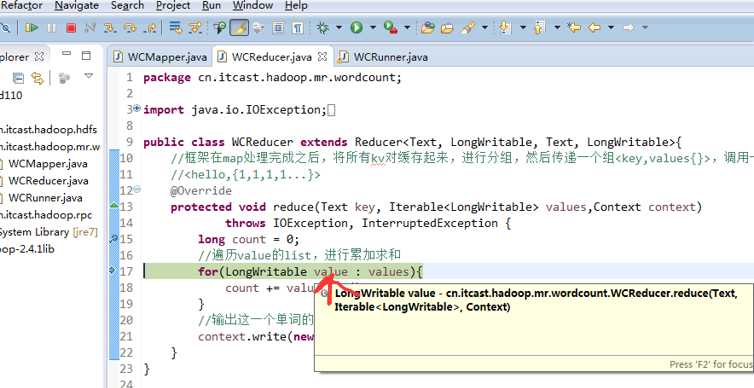The image size is (754, 388).
Task: Click the Debug bug icon
Action: click(323, 28)
